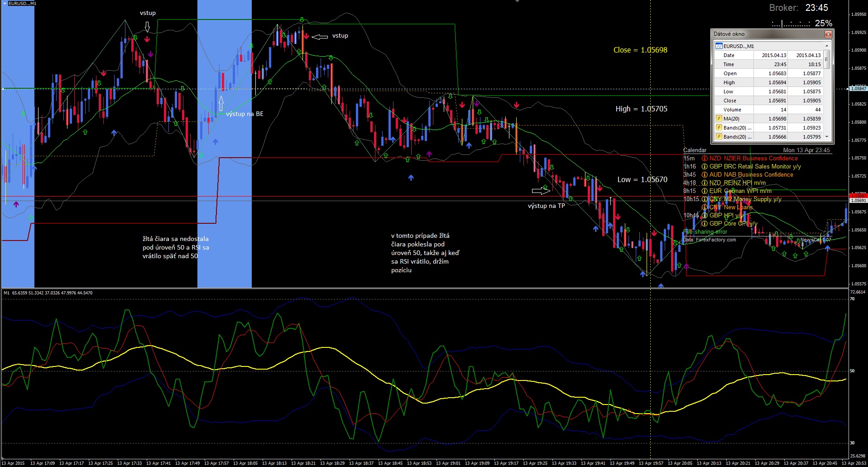868x467 pixels.
Task: Click the info icon for GBP Core CPI y/y
Action: pos(705,224)
